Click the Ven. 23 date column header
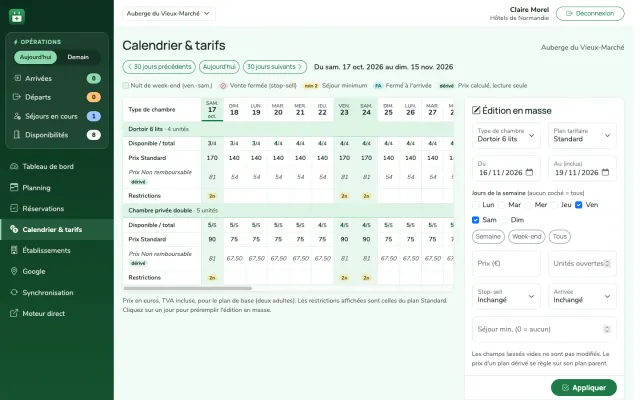Screen dimensions: 640x400 pos(344,109)
